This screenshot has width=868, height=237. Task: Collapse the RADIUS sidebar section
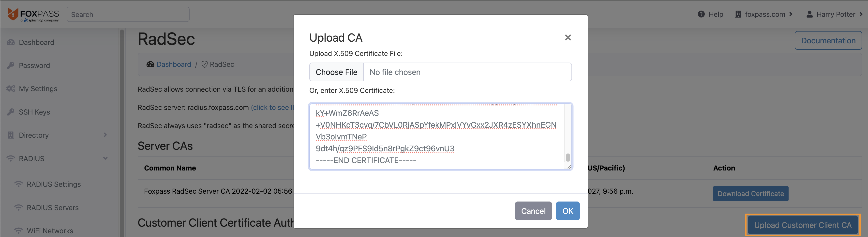coord(105,158)
